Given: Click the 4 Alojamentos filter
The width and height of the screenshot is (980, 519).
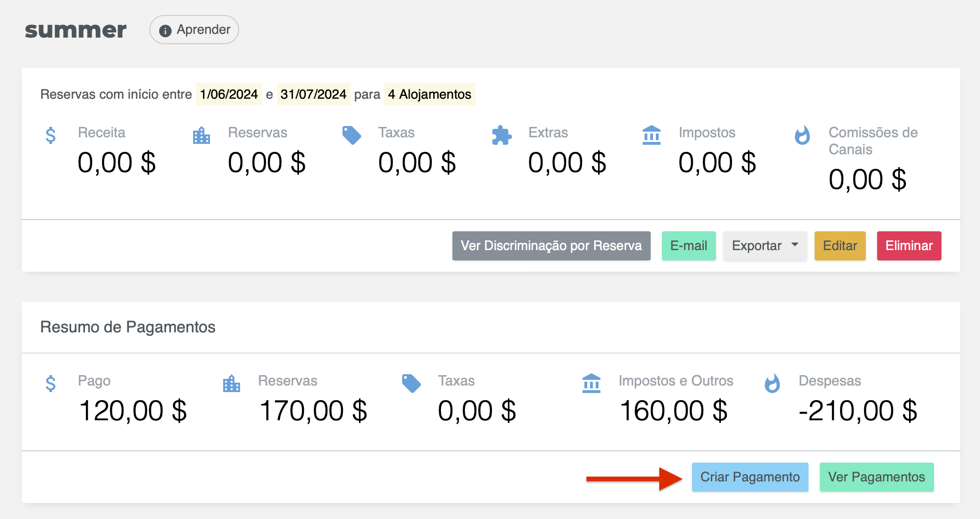Looking at the screenshot, I should pyautogui.click(x=429, y=94).
